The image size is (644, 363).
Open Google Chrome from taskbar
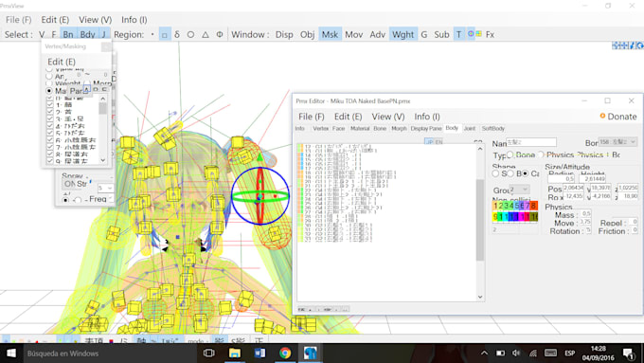point(285,353)
